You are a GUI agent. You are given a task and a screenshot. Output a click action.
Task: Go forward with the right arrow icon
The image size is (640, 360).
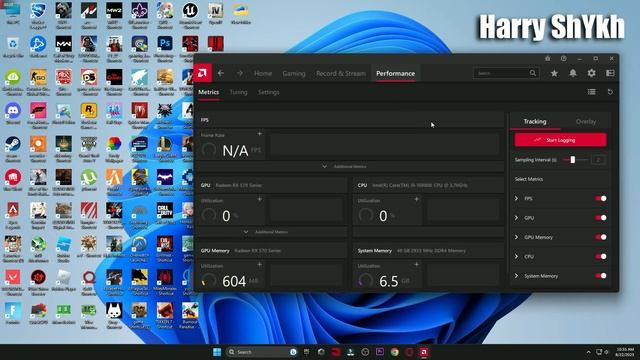click(240, 73)
